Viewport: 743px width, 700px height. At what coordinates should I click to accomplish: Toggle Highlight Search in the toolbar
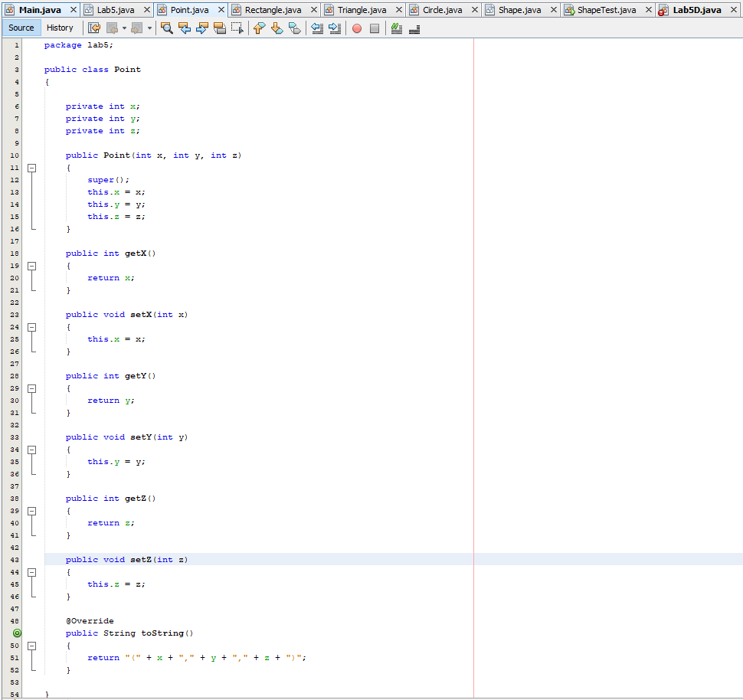tap(219, 28)
